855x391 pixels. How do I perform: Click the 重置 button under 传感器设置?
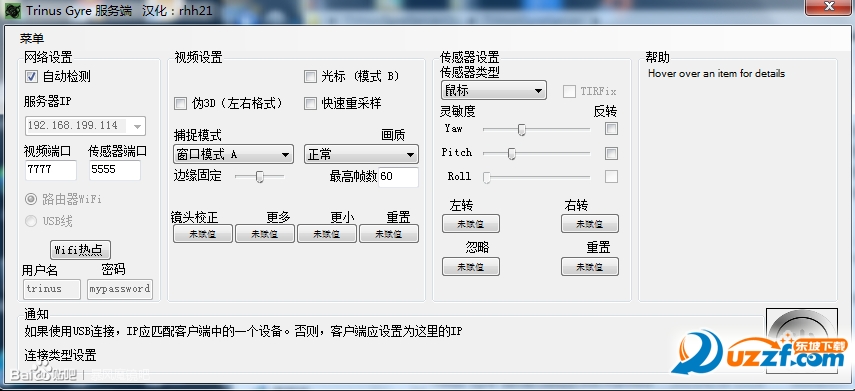click(590, 267)
